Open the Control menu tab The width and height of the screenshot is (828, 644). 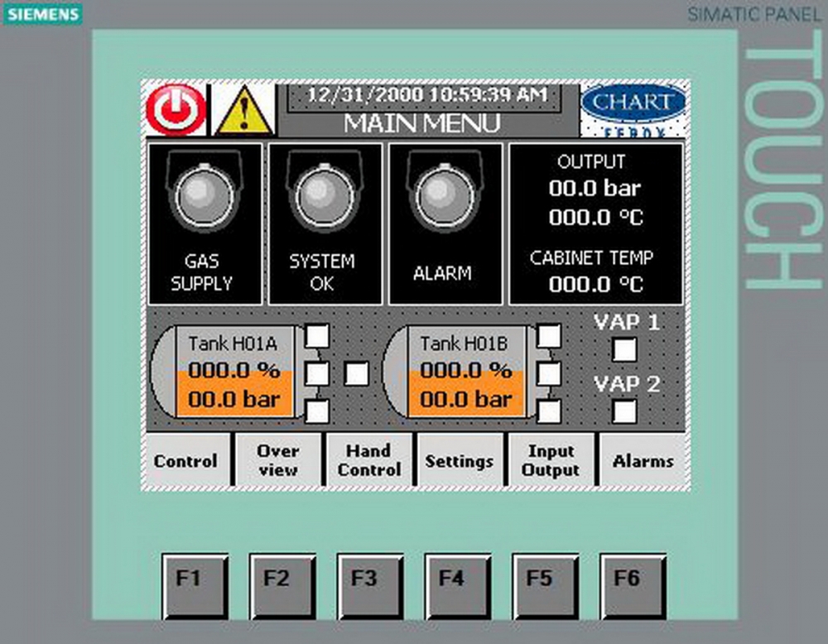(186, 461)
